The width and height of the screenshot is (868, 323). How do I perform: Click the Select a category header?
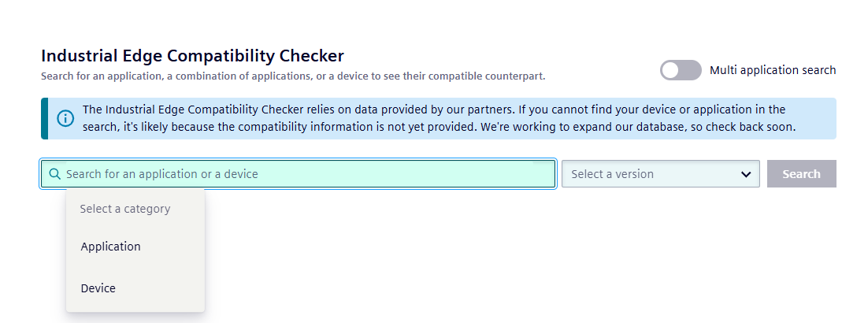point(125,209)
